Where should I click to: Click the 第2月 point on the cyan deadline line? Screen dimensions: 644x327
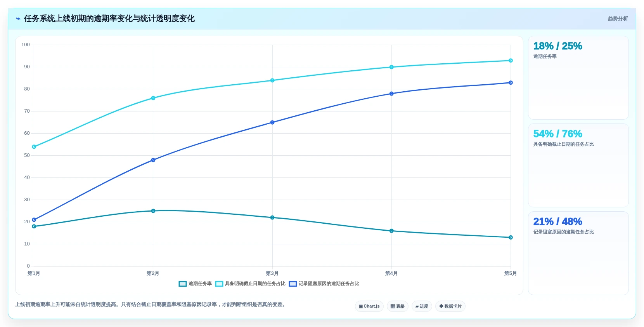pyautogui.click(x=153, y=98)
